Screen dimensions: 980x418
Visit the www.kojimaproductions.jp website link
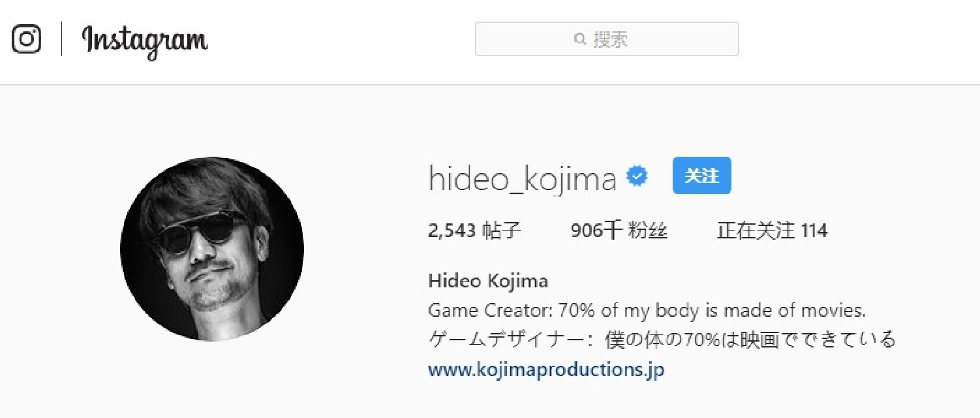coord(546,370)
